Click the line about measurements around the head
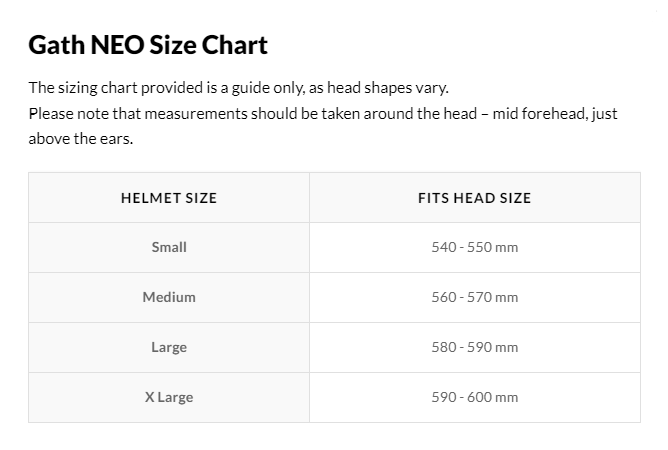Image resolution: width=668 pixels, height=450 pixels. point(323,114)
